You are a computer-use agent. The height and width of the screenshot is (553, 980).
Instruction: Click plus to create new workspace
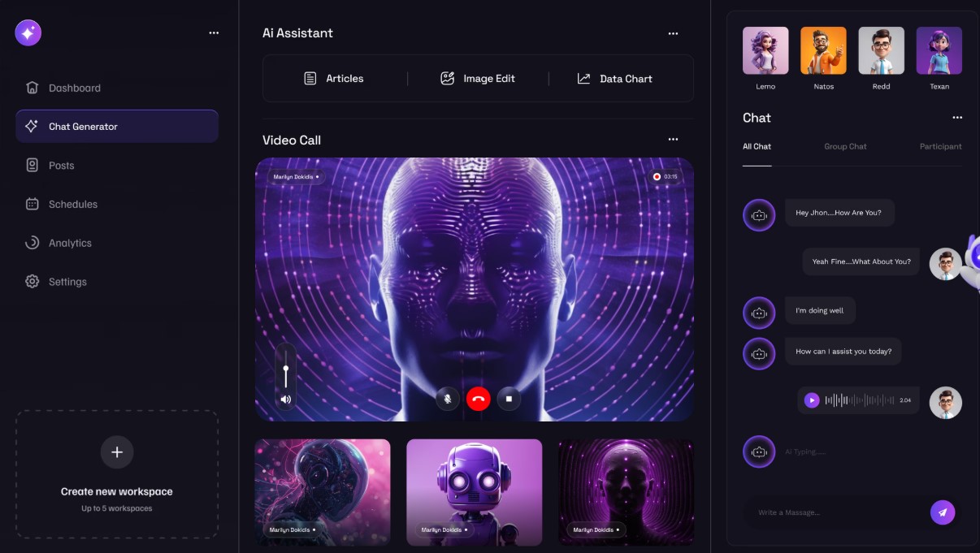117,452
